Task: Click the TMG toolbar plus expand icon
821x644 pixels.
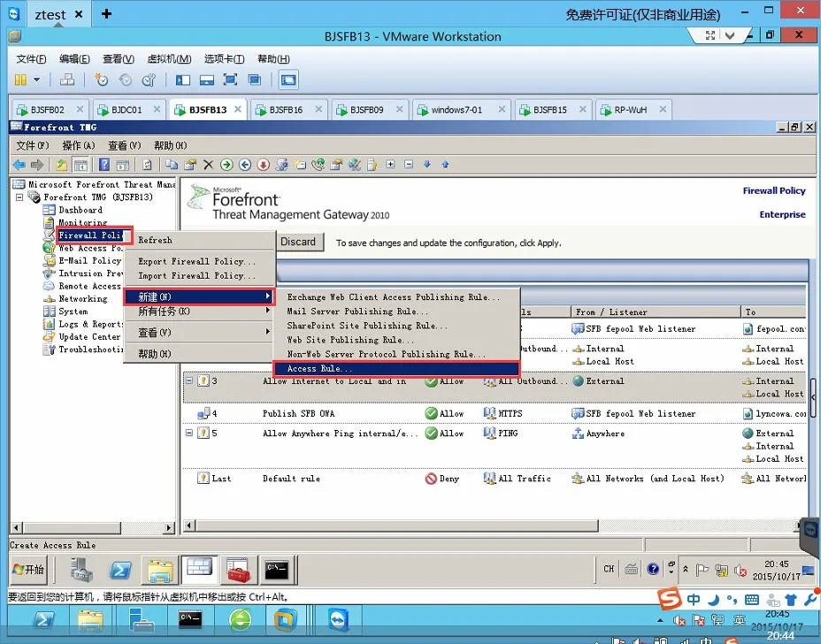Action: (390, 165)
